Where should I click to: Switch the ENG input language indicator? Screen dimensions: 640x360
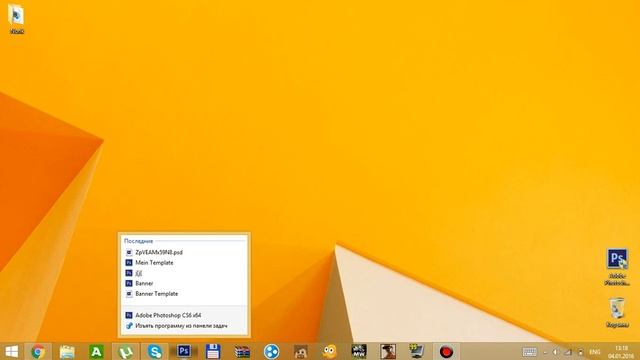[x=595, y=352]
